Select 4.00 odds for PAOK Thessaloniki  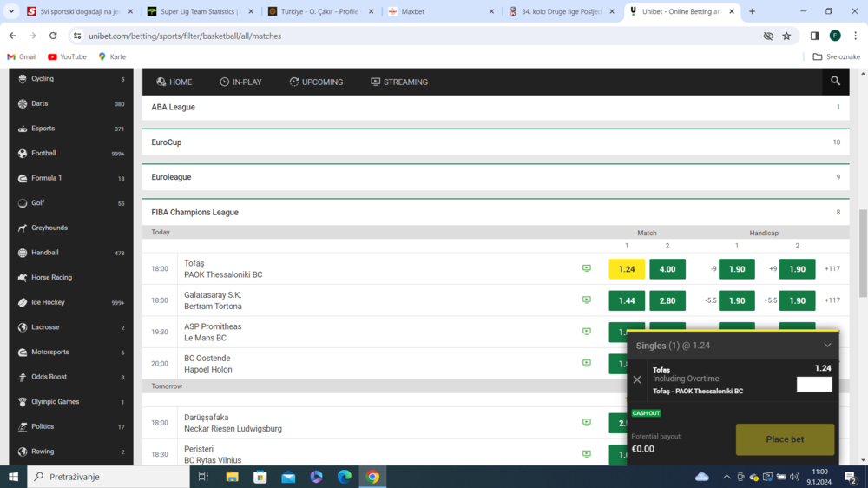point(667,269)
